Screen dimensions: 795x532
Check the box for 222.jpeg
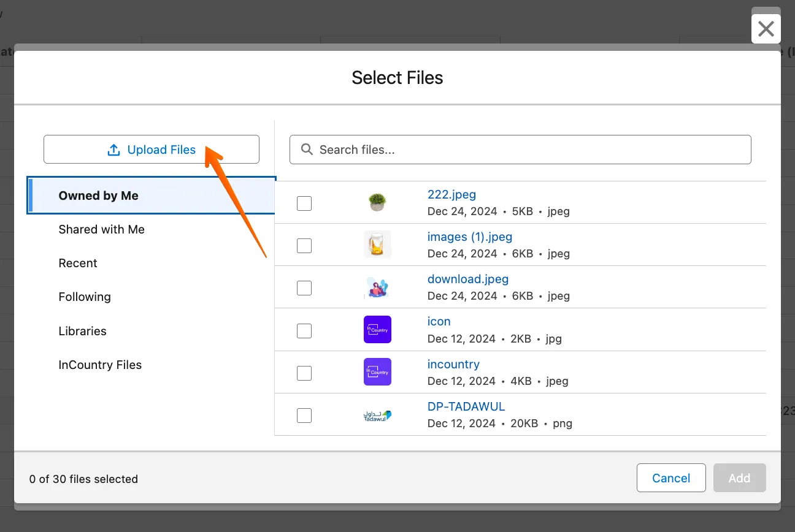point(304,203)
